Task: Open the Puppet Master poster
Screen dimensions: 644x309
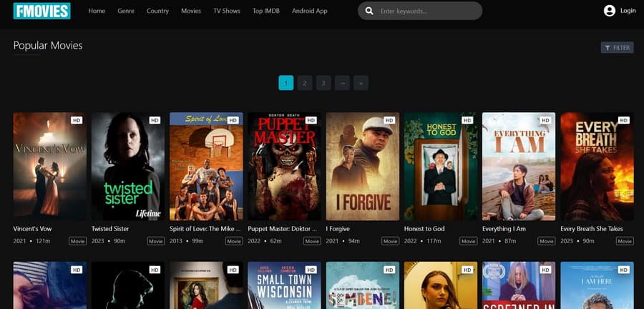Action: click(x=285, y=167)
